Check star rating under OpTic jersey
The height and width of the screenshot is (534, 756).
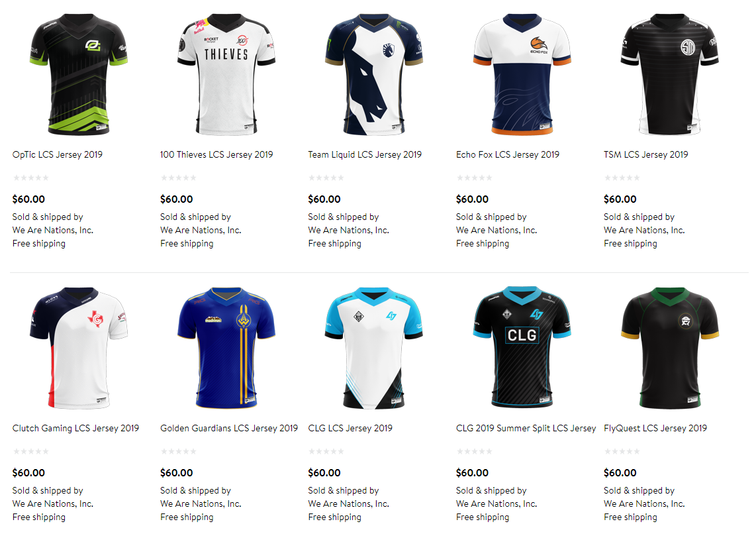(31, 178)
